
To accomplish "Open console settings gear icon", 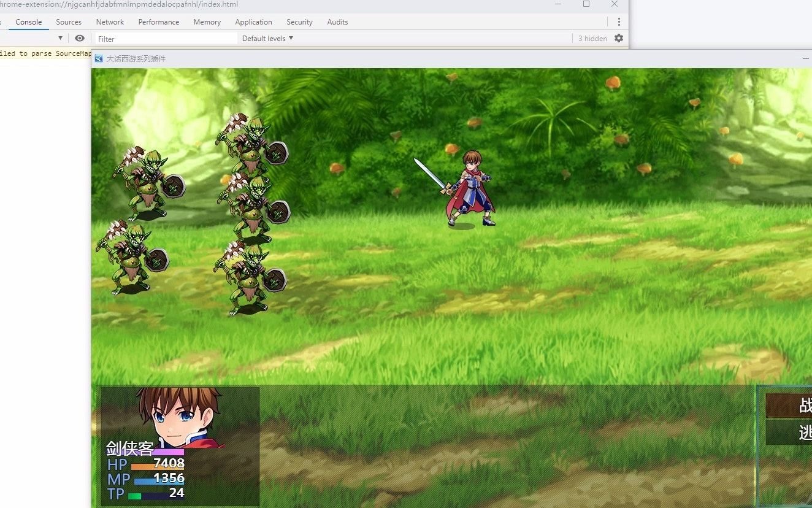I will [x=619, y=38].
